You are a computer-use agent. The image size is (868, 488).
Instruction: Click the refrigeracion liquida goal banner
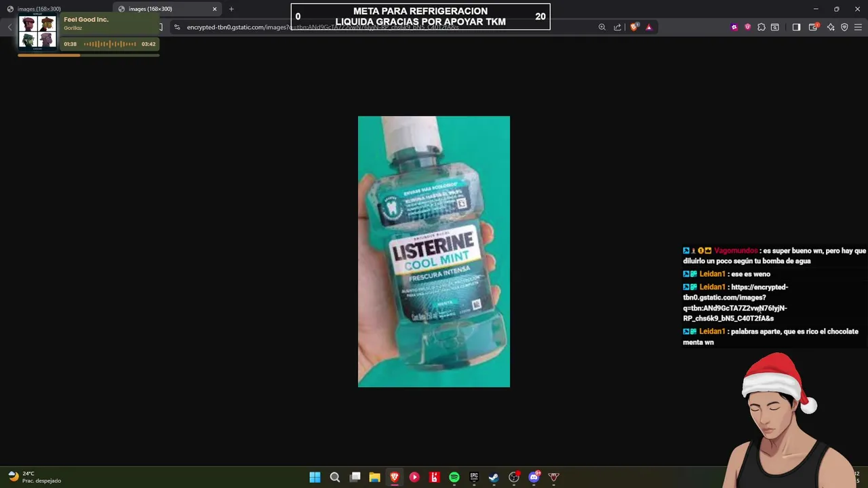[x=420, y=17]
